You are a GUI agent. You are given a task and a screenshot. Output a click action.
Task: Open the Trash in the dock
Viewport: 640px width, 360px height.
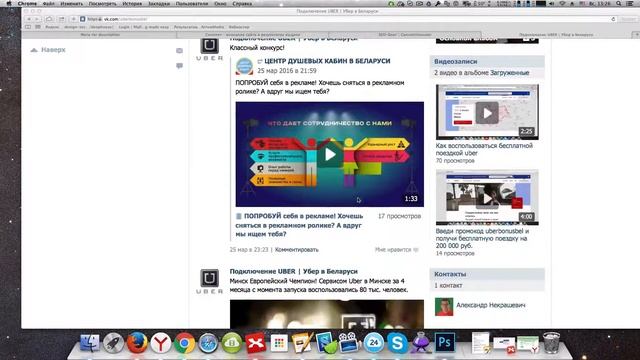pos(551,342)
